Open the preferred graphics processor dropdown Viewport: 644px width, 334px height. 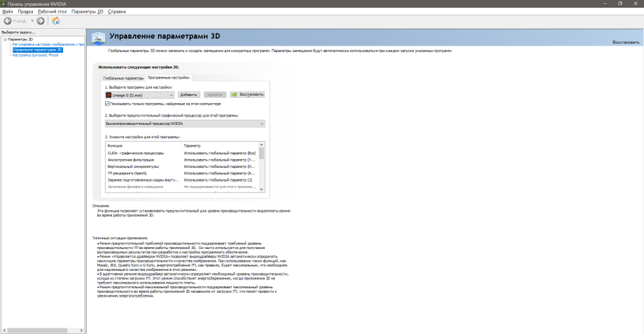coord(261,124)
